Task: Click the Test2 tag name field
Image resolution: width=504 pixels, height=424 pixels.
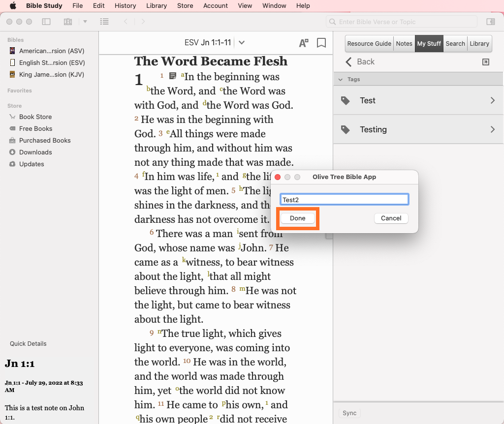Action: click(344, 200)
